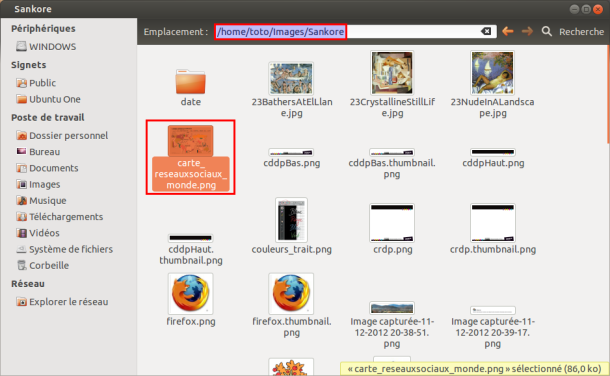The height and width of the screenshot is (376, 610).
Task: Go back with the left arrow
Action: tap(508, 31)
